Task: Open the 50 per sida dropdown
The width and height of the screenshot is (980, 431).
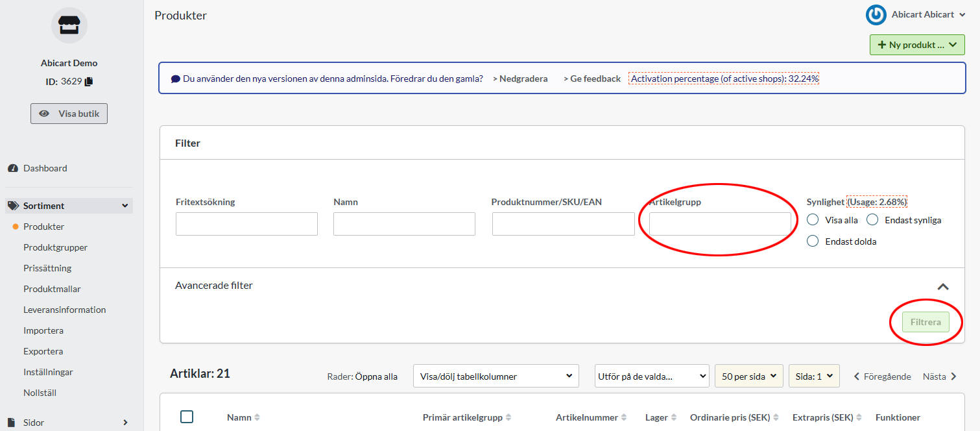Action: (748, 376)
